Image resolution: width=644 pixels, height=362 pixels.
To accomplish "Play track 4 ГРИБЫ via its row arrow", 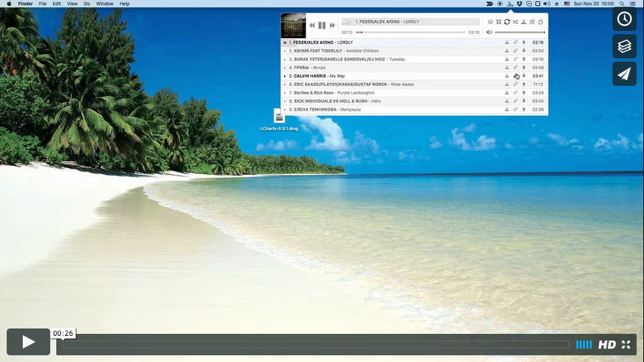I will [x=285, y=68].
